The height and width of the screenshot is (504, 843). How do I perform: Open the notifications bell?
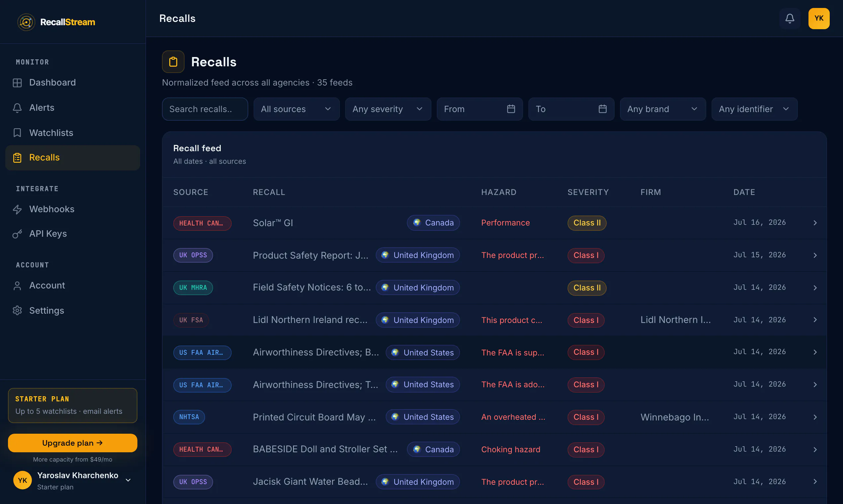pos(790,18)
